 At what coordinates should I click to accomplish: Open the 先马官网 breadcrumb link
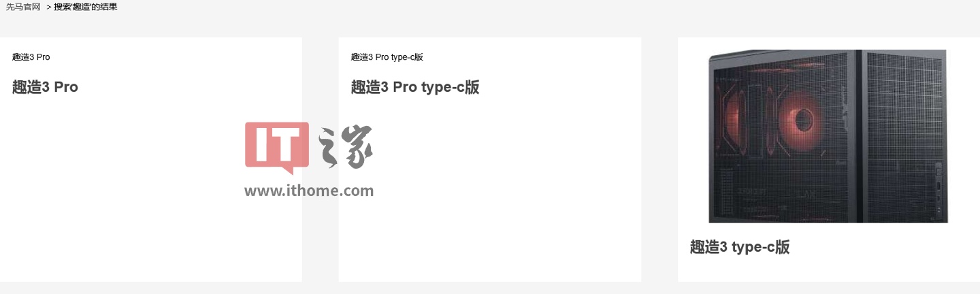(x=23, y=7)
